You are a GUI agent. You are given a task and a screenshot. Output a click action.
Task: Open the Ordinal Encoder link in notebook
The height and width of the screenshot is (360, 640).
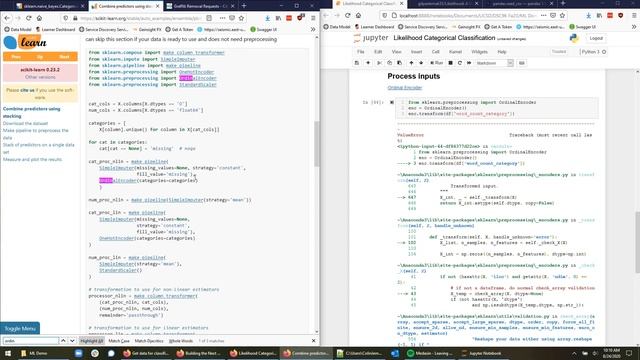[404, 88]
